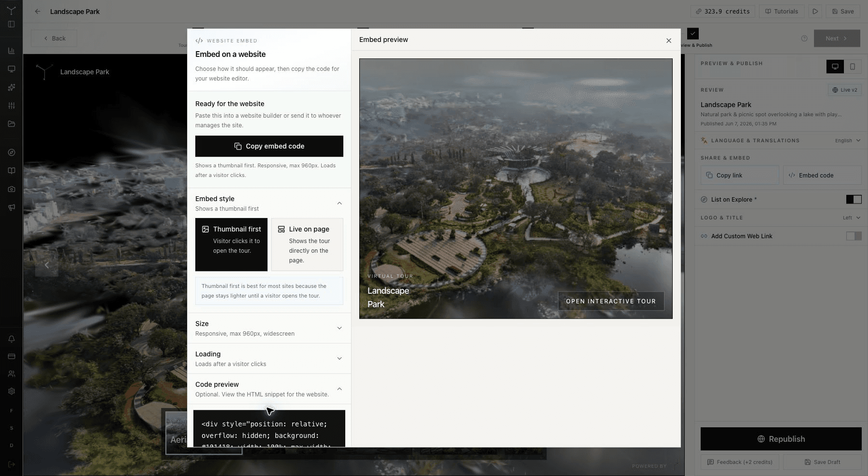Click the 'Embed on a website' heading
The width and height of the screenshot is (868, 476).
click(231, 54)
